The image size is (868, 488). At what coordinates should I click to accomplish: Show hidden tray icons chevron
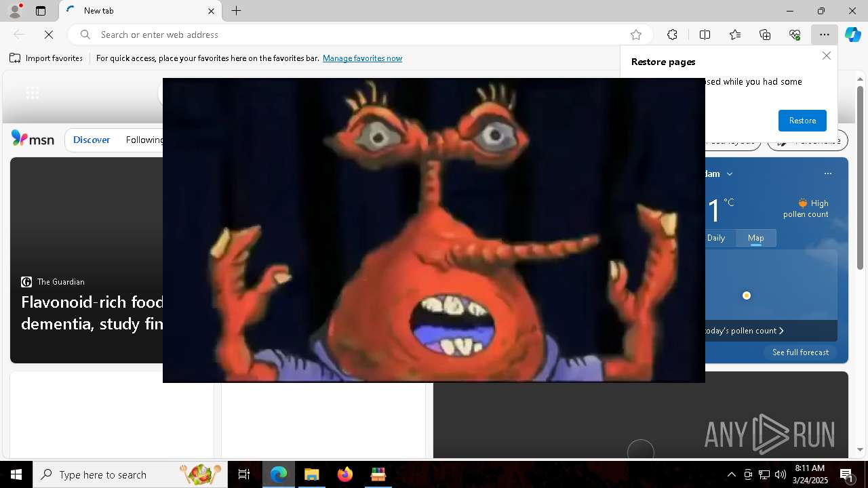[x=731, y=474]
